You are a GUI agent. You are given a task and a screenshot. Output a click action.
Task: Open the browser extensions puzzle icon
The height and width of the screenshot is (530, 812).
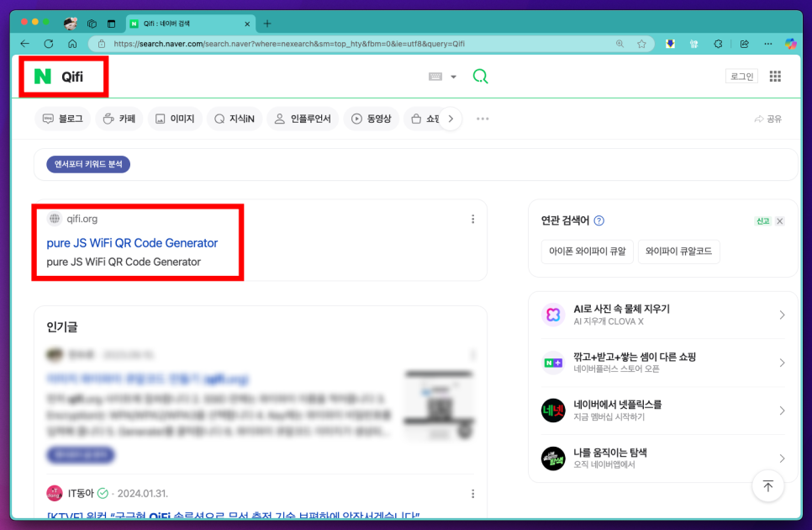pos(718,44)
